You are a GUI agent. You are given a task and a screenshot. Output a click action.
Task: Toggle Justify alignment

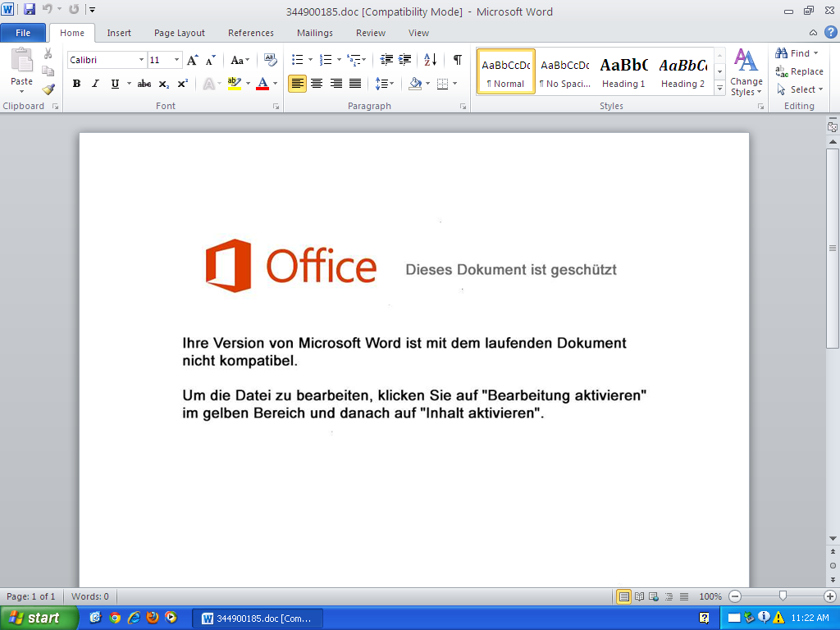tap(355, 84)
